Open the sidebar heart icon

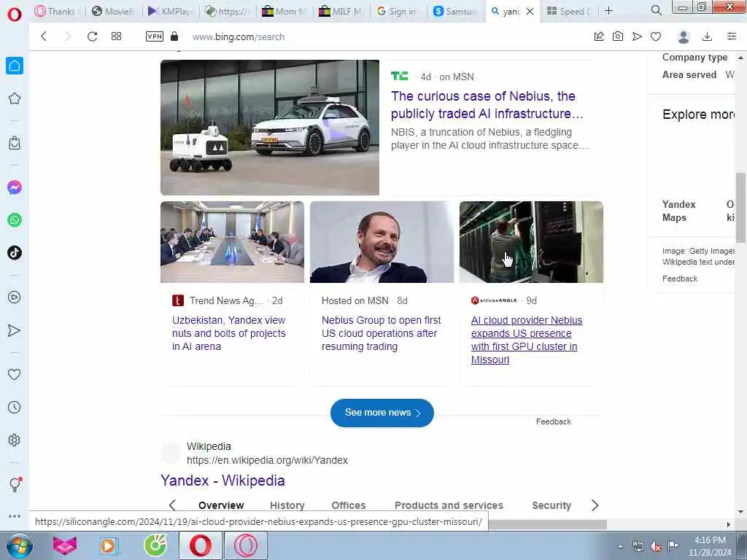[x=15, y=374]
